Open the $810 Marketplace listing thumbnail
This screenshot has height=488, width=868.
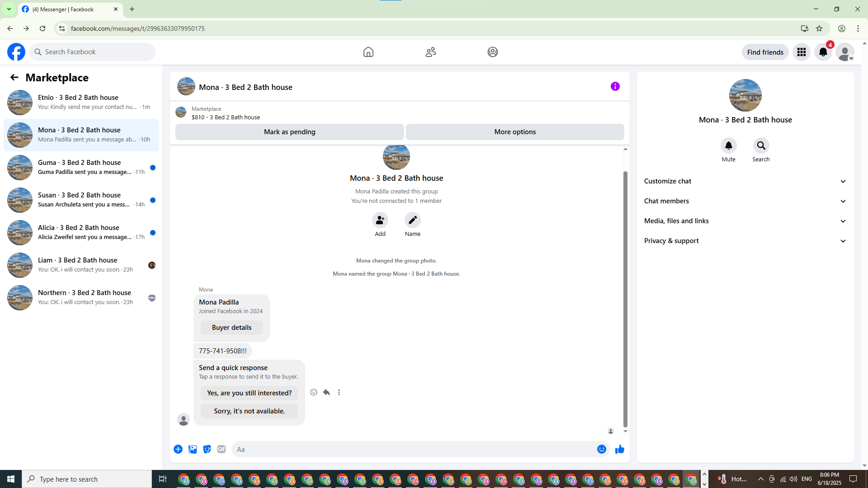(181, 112)
